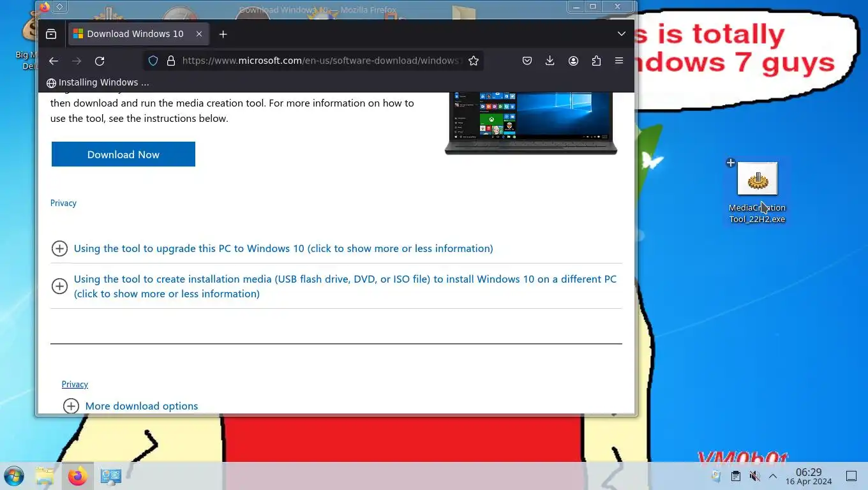868x490 pixels.
Task: Open the clock showing 06:29
Action: point(809,476)
